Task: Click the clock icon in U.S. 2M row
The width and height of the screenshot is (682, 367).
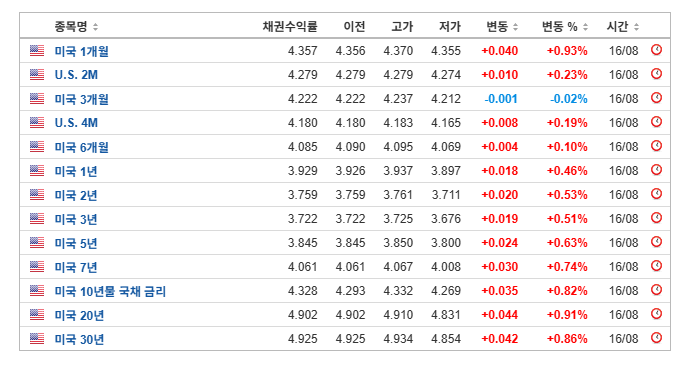Action: [656, 74]
